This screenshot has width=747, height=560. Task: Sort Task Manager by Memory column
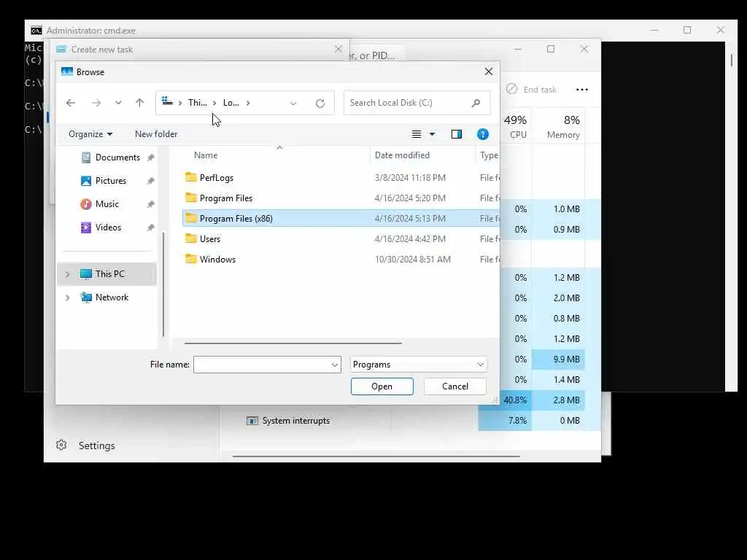(564, 127)
